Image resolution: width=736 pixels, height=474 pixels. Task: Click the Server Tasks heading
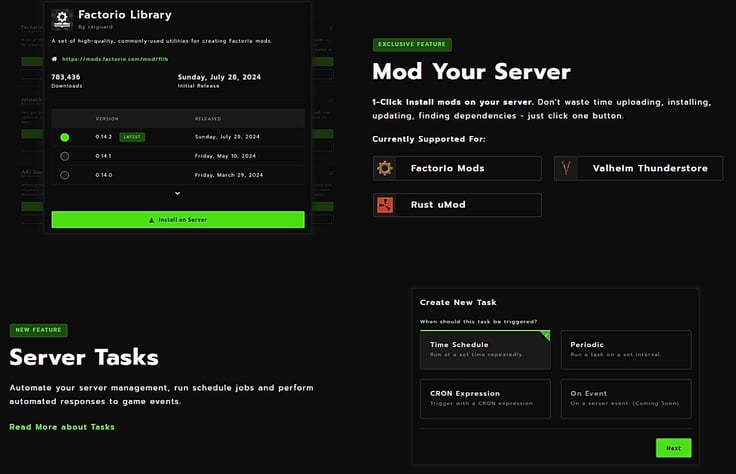coord(84,358)
